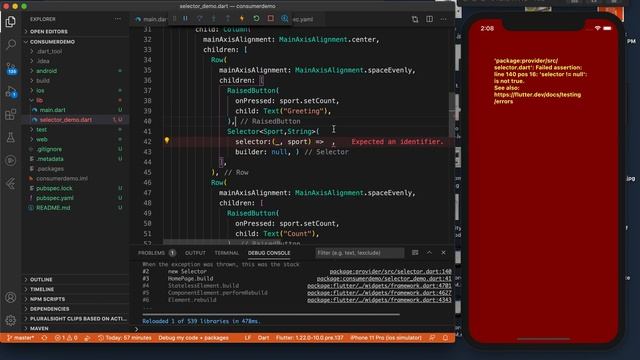Image resolution: width=640 pixels, height=360 pixels.
Task: Open the notifications bell in status bar
Action: 446,338
